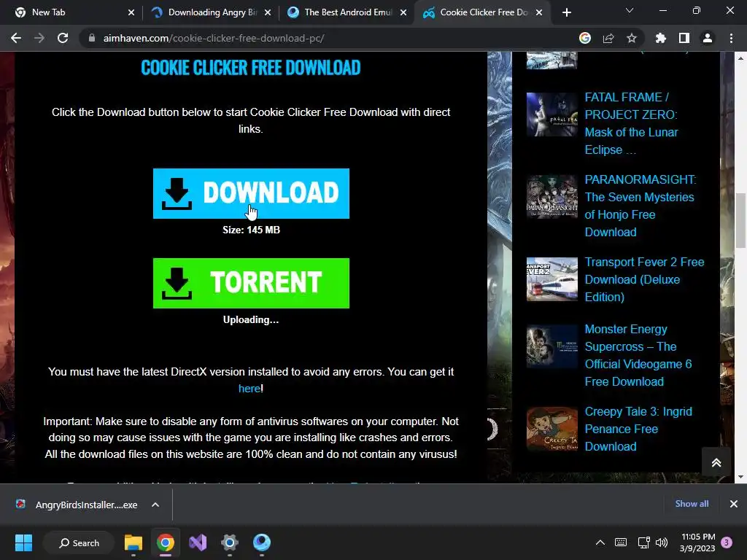Open the Extensions puzzle icon

[661, 38]
